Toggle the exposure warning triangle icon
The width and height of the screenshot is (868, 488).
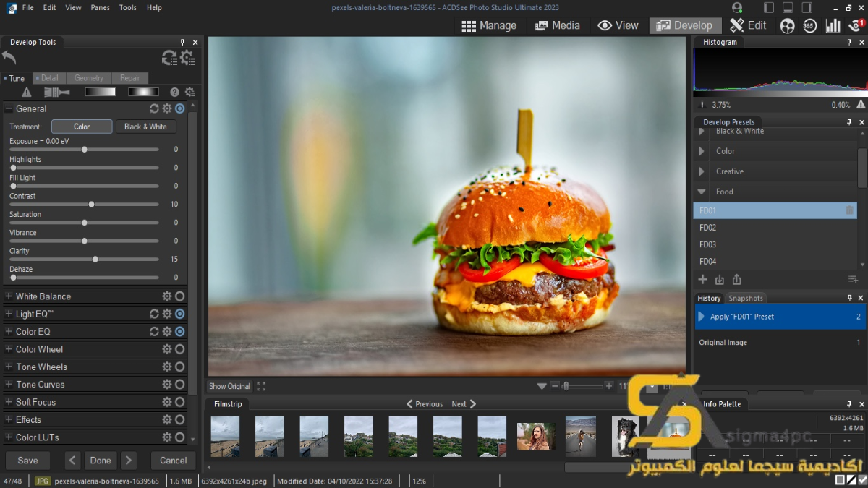(x=27, y=92)
